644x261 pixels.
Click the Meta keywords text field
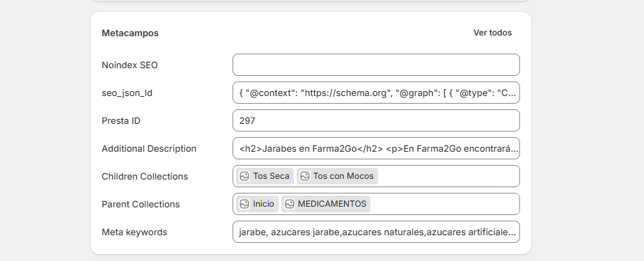point(376,232)
